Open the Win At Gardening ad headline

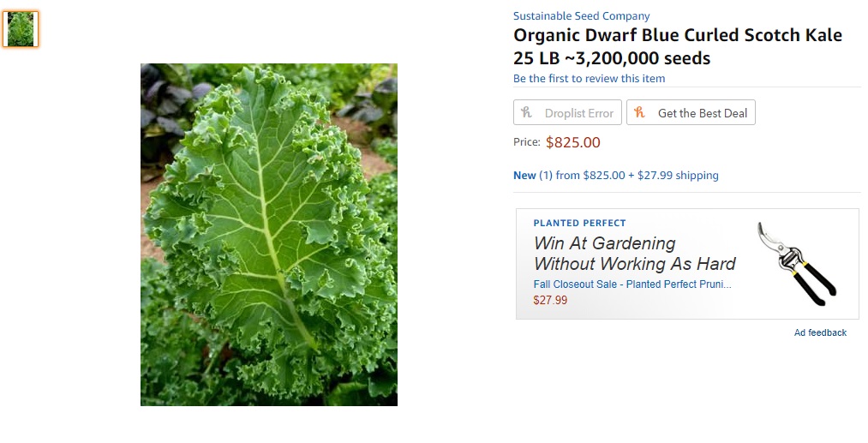tap(634, 254)
